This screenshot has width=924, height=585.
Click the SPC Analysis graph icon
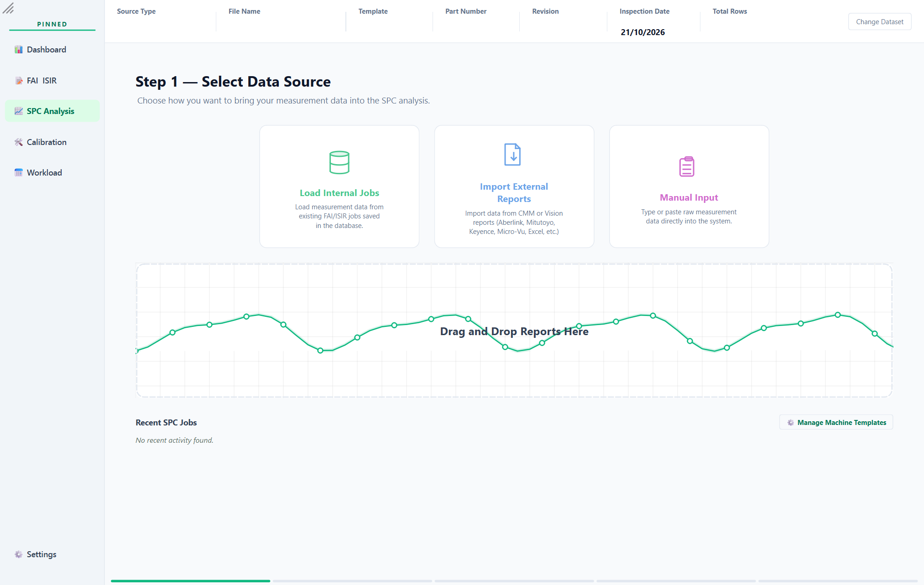(18, 111)
